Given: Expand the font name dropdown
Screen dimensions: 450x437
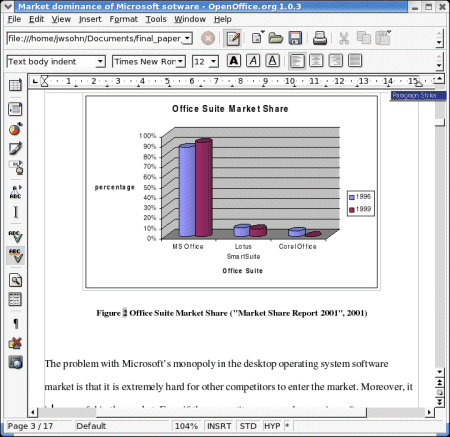Looking at the screenshot, I should [180, 62].
